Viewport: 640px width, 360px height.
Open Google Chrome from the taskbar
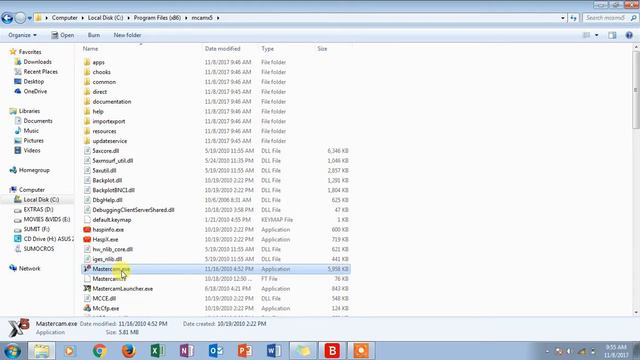click(99, 351)
